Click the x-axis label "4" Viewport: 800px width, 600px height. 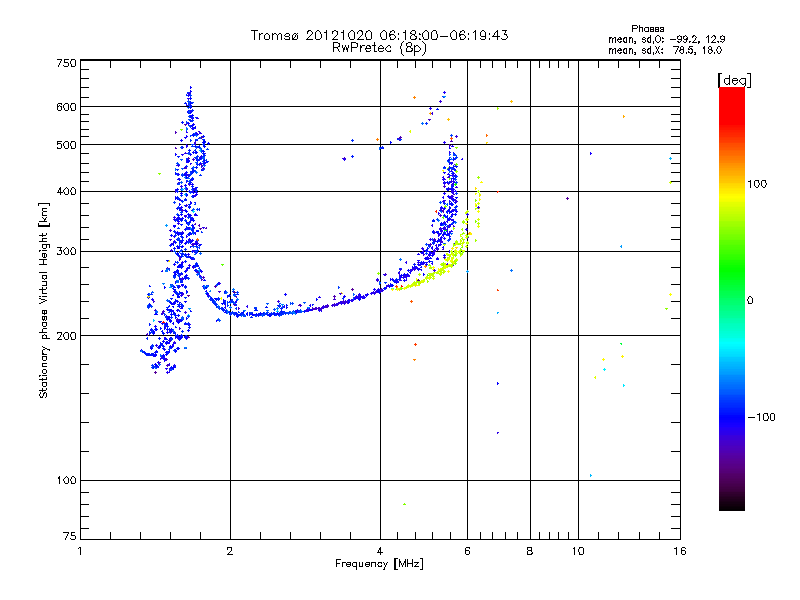click(380, 551)
